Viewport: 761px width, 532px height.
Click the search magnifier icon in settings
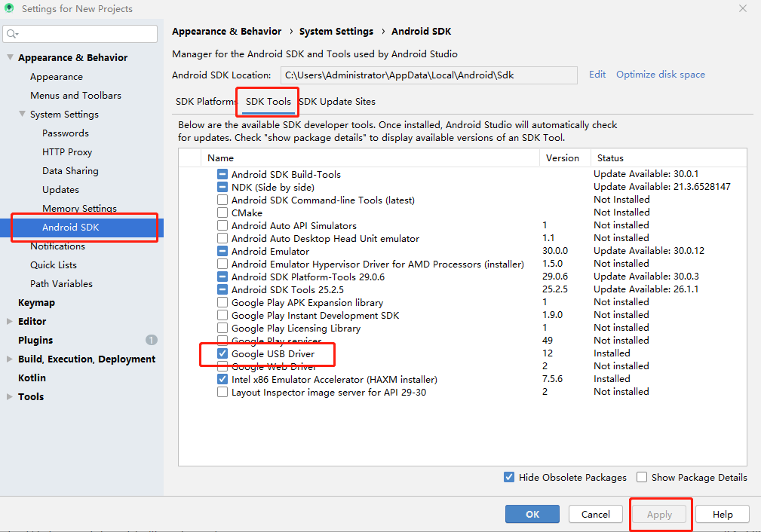(x=12, y=34)
